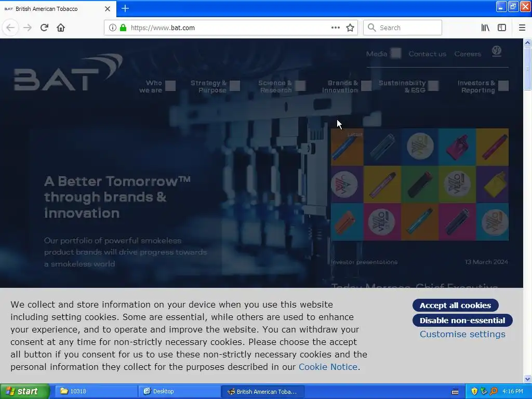This screenshot has height=399, width=532.
Task: Open Customise settings for cookies
Action: 462,334
